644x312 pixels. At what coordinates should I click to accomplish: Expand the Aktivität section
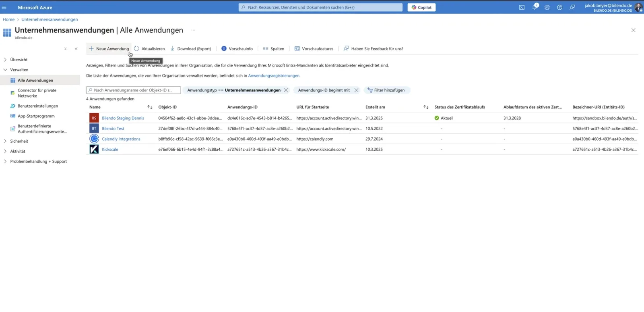click(14, 151)
